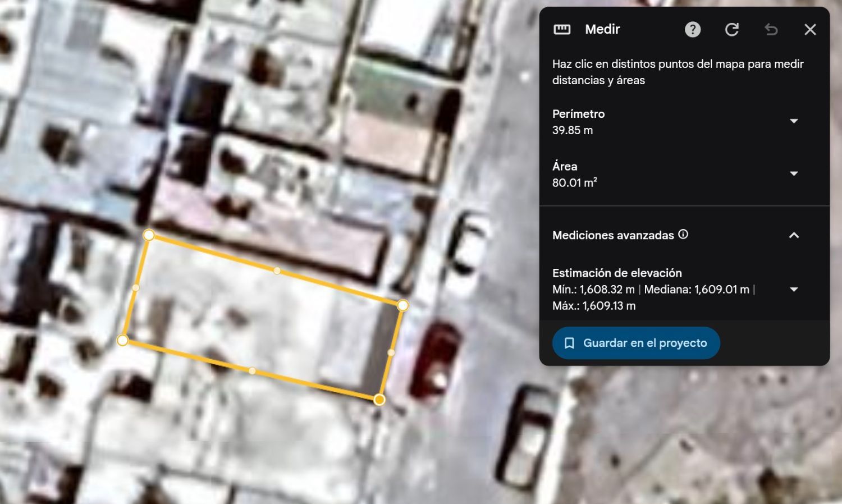The image size is (842, 504).
Task: Click the midpoint handle on polygon's bottom edge
Action: (252, 370)
